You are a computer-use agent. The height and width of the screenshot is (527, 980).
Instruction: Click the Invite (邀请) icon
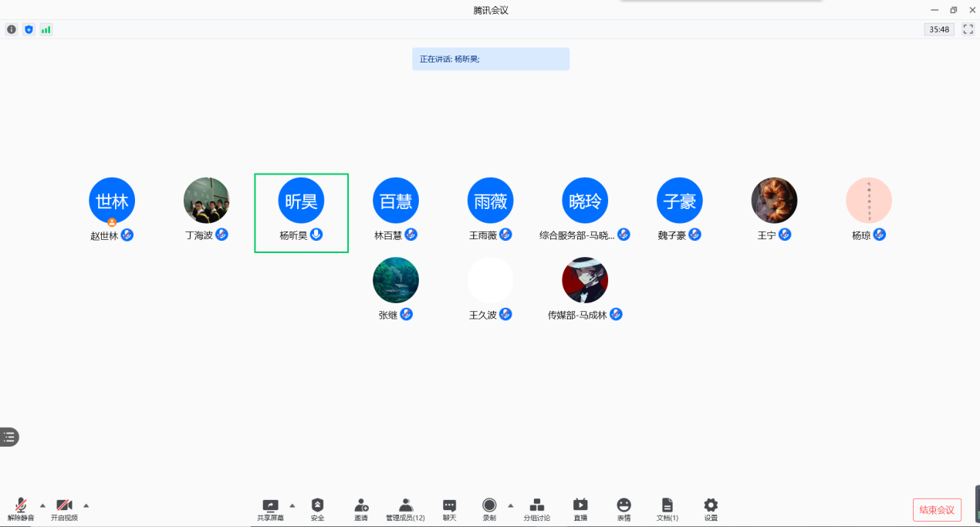pyautogui.click(x=361, y=505)
